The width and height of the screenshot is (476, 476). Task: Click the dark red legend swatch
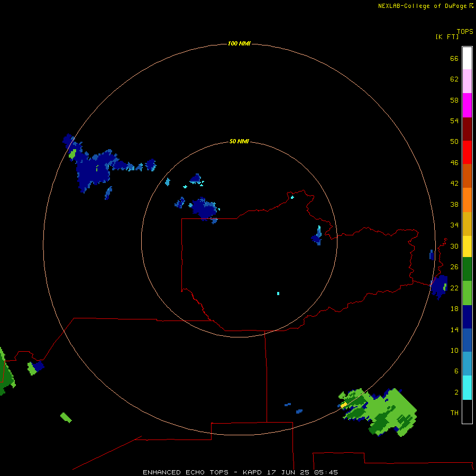click(x=467, y=129)
